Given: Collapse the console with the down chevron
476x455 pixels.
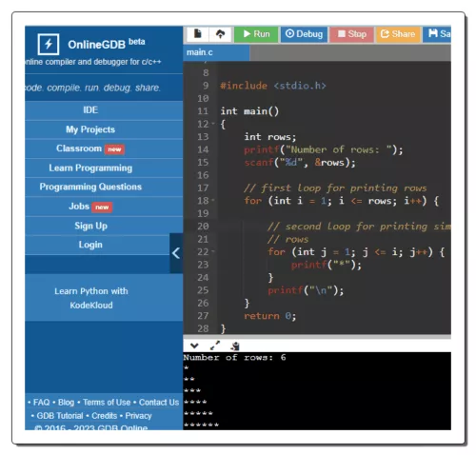Looking at the screenshot, I should [194, 346].
